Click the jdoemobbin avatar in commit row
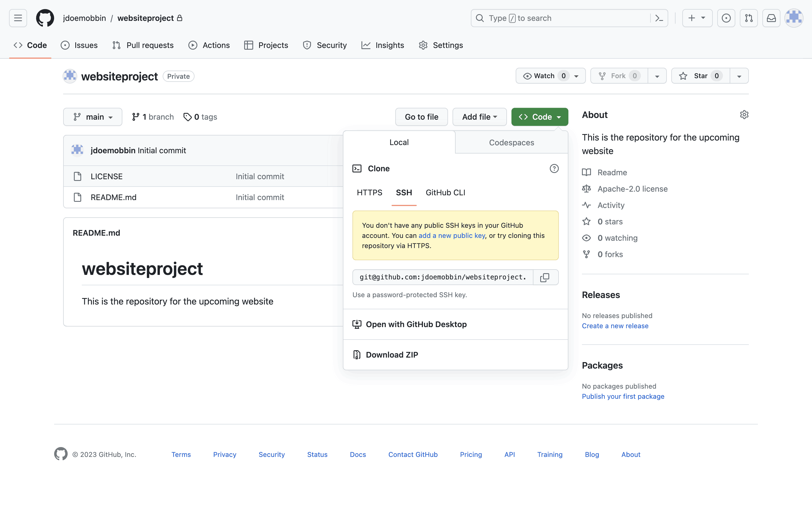 77,150
